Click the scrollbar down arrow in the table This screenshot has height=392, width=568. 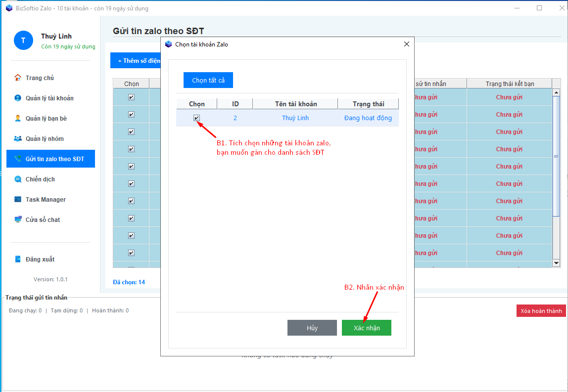[556, 263]
